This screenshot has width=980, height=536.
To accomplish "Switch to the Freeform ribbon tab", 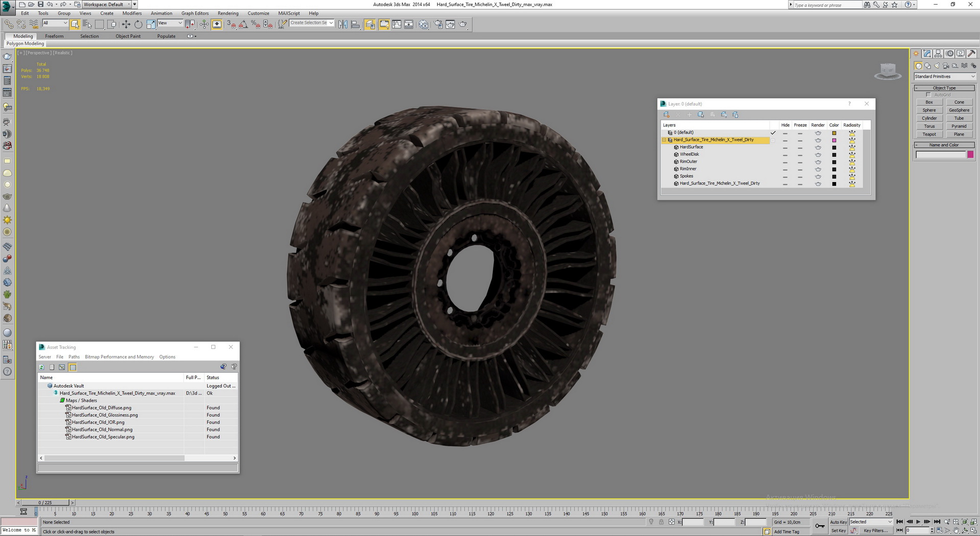I will [54, 36].
